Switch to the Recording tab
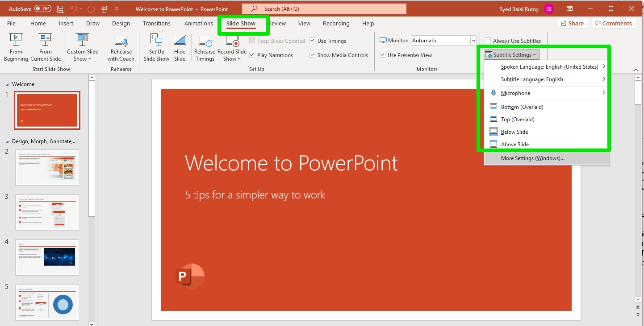Screen dimensions: 644x326 click(x=336, y=24)
